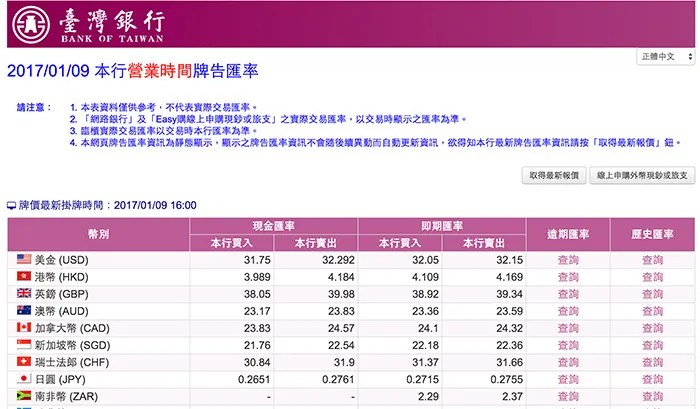700x409 pixels.
Task: Click the 澳幣 (AUD) currency name
Action: 62,311
